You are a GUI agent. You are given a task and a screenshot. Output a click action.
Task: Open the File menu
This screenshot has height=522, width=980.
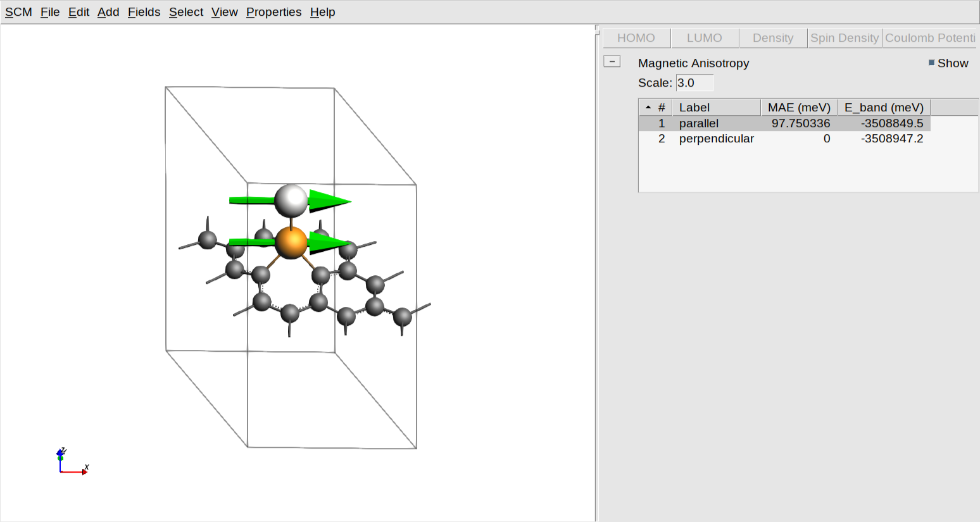point(50,12)
